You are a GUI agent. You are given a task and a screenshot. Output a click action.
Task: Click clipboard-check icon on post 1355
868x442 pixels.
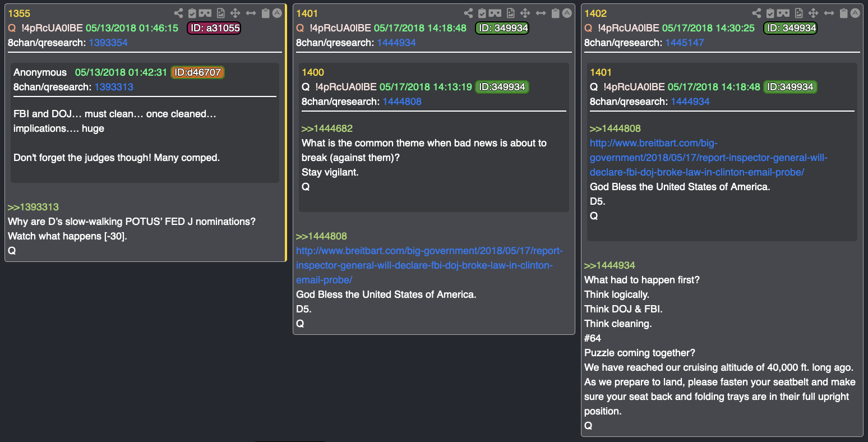click(192, 13)
